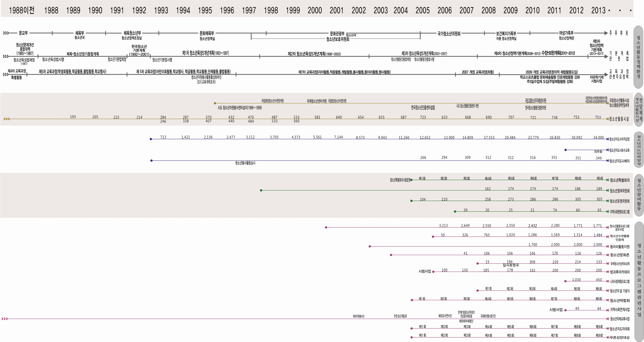Click the 한국청소년진흥센터설립 label
This screenshot has height=342, width=644.
point(423,108)
